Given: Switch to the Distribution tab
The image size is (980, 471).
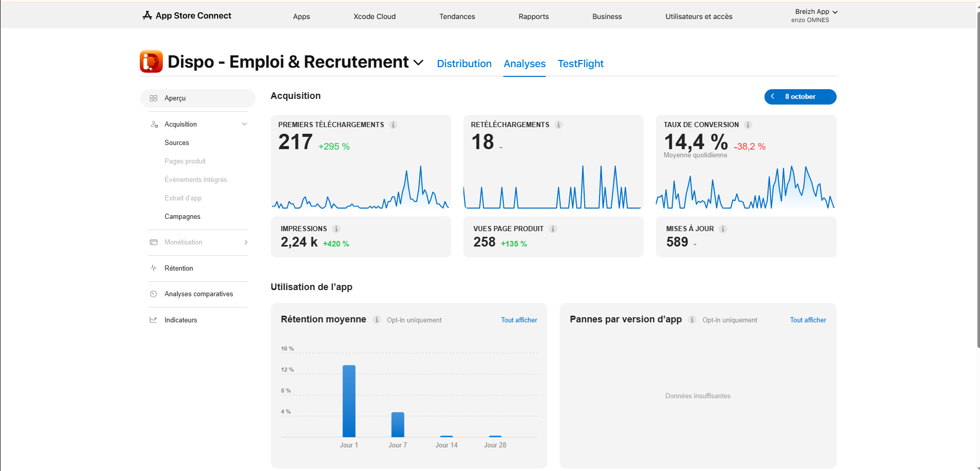Looking at the screenshot, I should click(x=464, y=64).
